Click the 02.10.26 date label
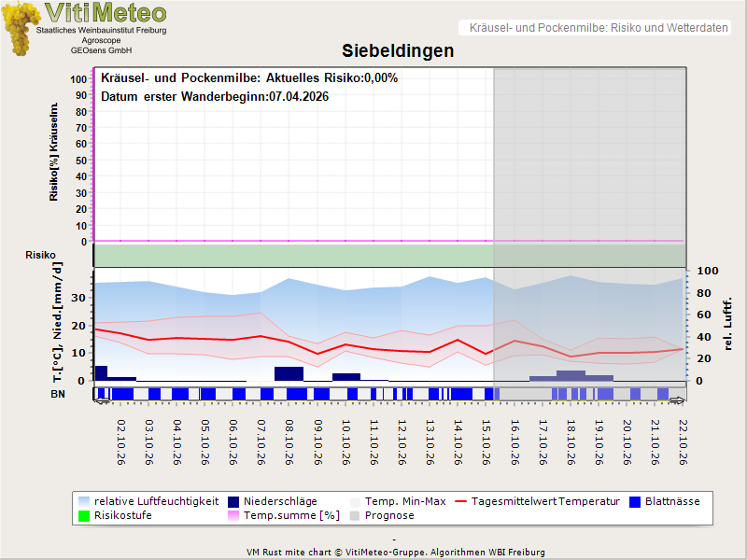This screenshot has height=560, width=747. tap(121, 442)
